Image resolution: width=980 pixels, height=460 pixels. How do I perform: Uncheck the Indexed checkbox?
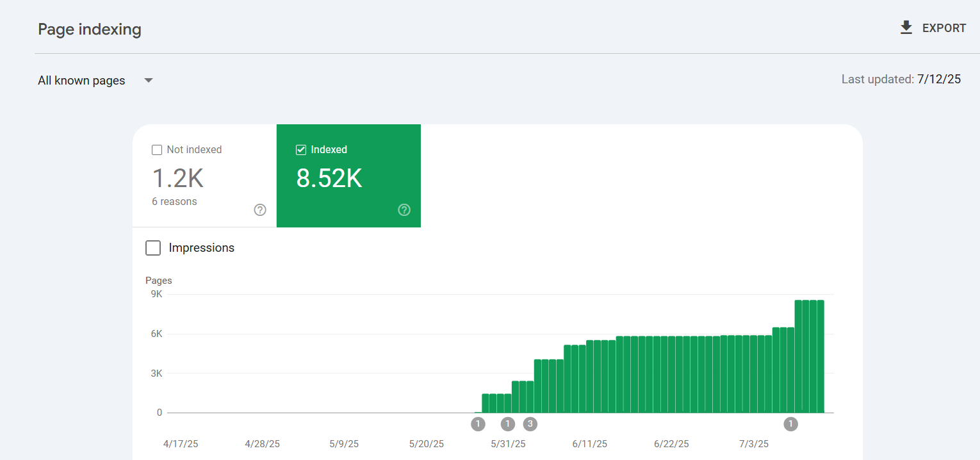click(301, 150)
